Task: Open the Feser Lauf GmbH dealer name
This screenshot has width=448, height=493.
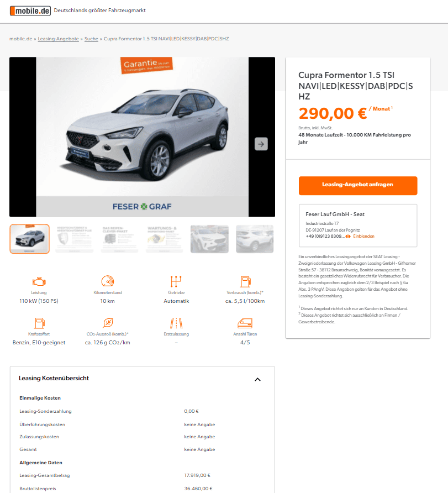Action: (x=335, y=214)
